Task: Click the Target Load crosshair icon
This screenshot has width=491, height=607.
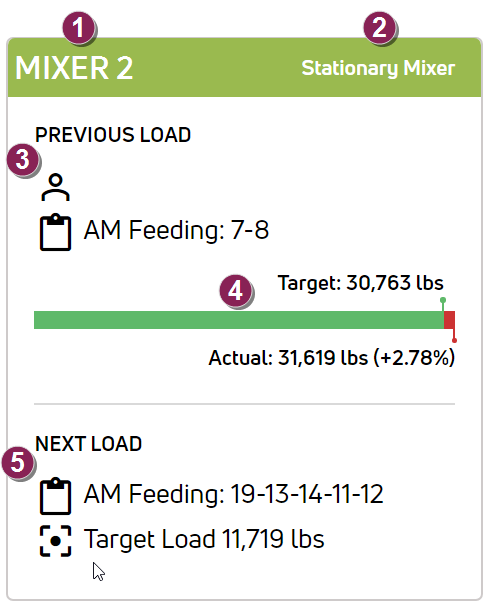Action: tap(55, 541)
